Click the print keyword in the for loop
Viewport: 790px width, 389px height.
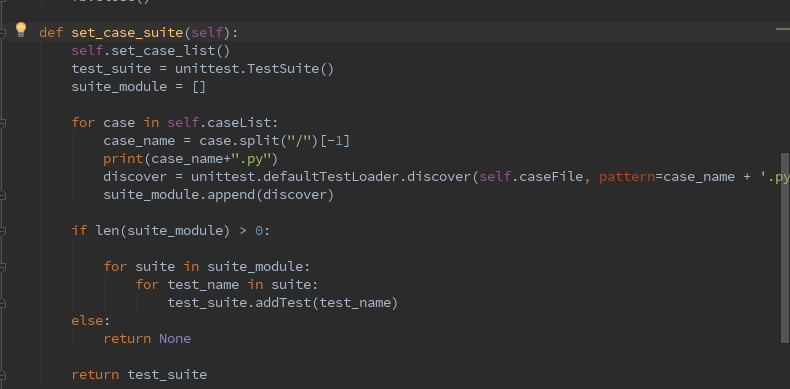(x=123, y=159)
